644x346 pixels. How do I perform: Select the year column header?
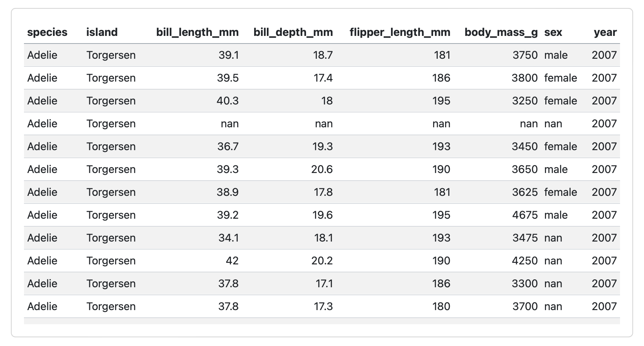coord(605,32)
